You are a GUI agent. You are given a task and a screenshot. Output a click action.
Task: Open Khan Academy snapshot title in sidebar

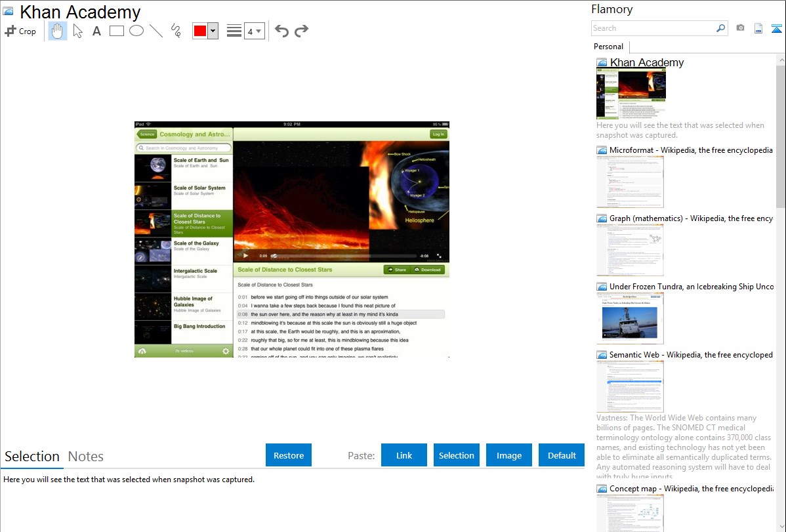point(647,63)
